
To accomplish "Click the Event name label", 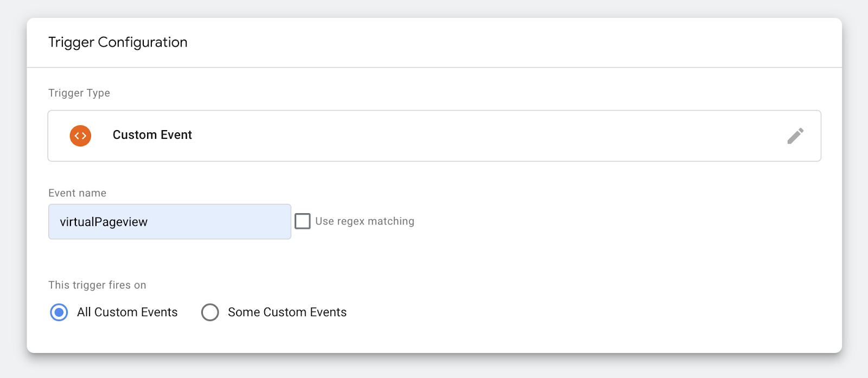I will (x=78, y=193).
